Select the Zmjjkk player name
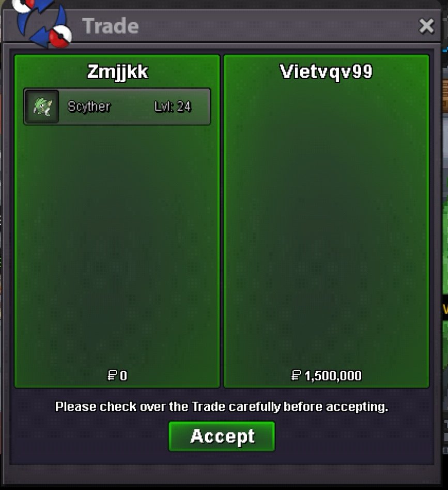 point(117,72)
